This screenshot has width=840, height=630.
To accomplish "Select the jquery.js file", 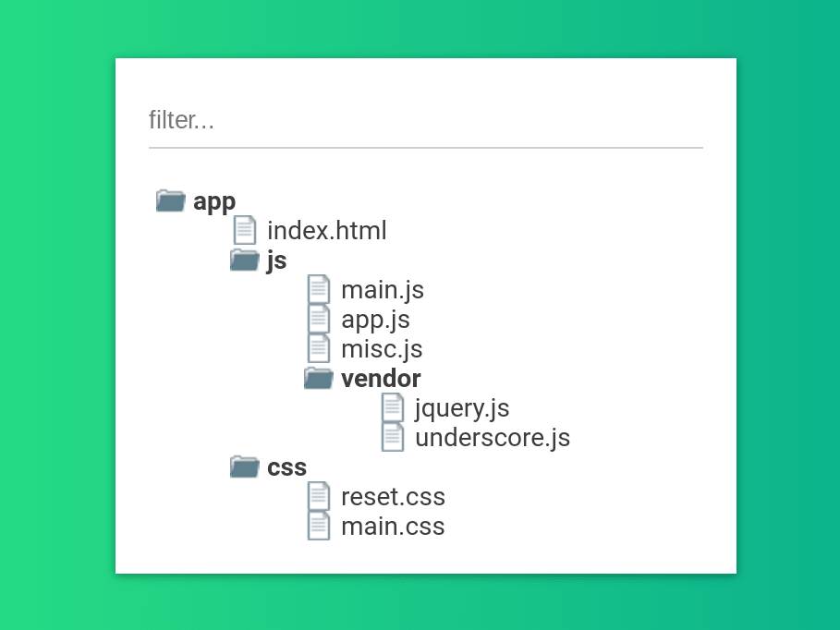I will pos(462,407).
